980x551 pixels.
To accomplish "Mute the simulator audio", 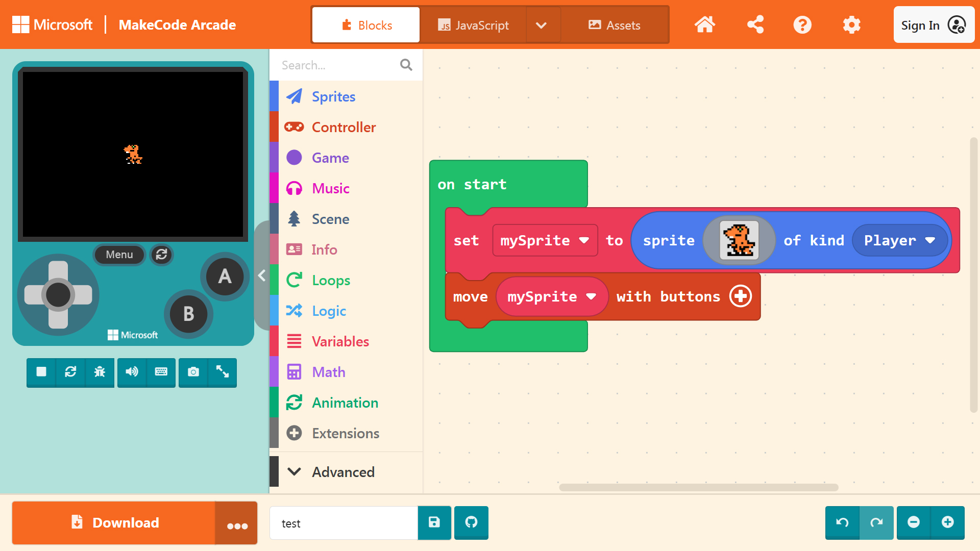I will click(x=132, y=372).
